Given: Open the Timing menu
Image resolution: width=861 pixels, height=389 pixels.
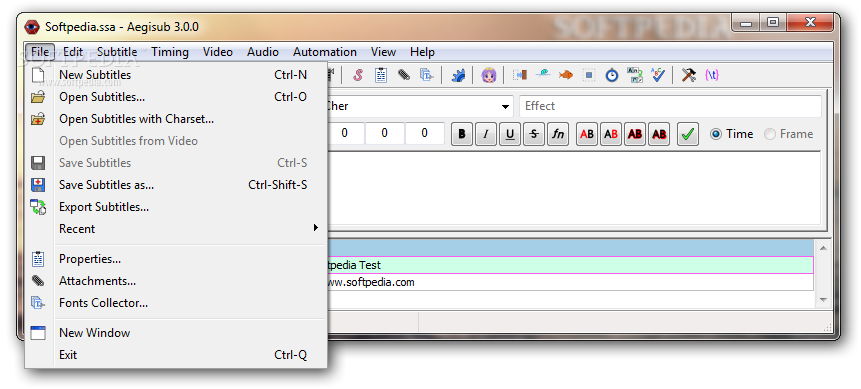Looking at the screenshot, I should 170,52.
